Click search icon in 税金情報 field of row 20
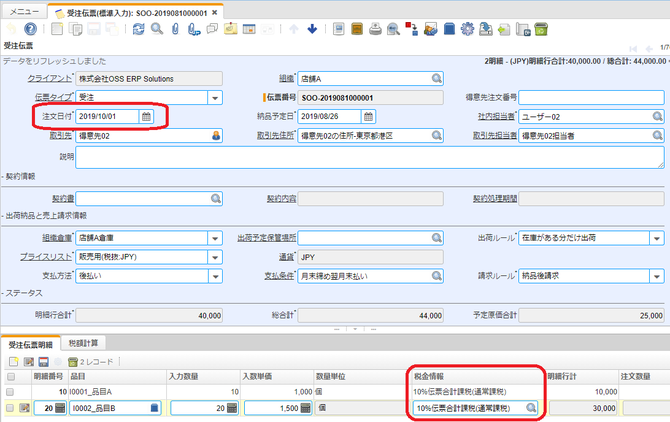 [x=531, y=408]
